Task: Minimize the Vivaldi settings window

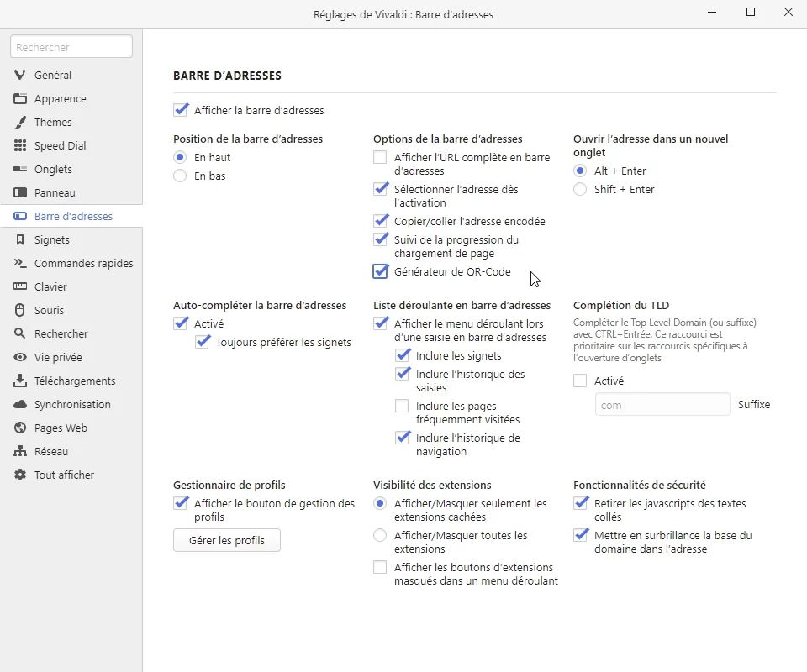Action: [x=712, y=13]
